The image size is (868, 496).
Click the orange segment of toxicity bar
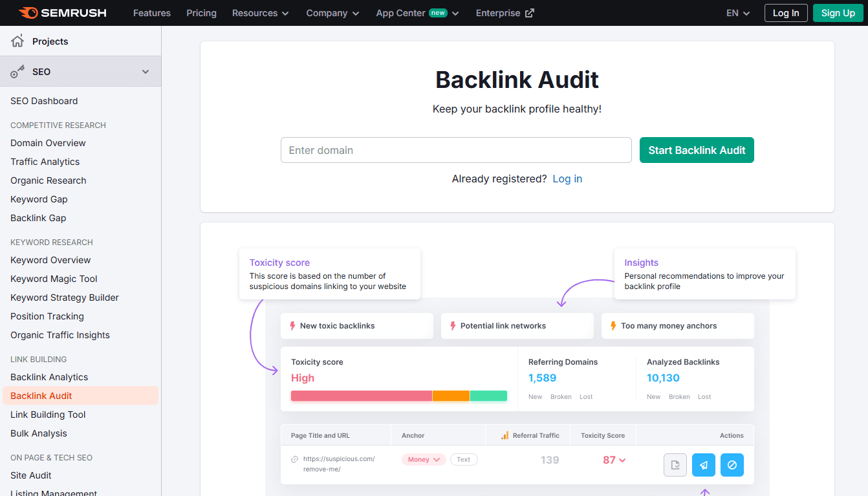point(451,396)
